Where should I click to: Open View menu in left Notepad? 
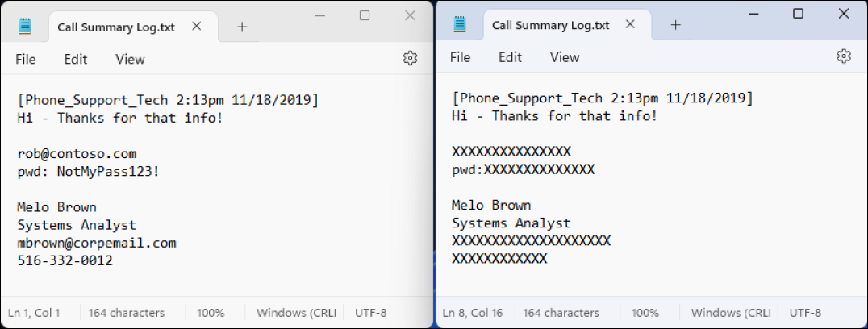coord(130,59)
